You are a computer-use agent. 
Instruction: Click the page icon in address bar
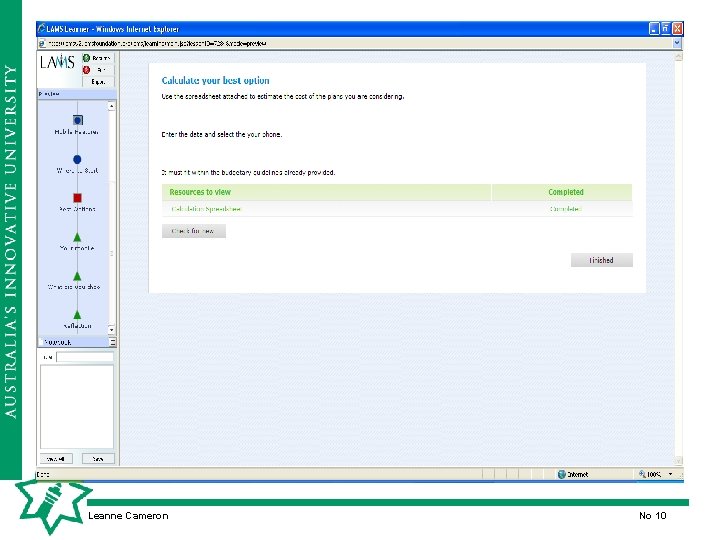42,43
